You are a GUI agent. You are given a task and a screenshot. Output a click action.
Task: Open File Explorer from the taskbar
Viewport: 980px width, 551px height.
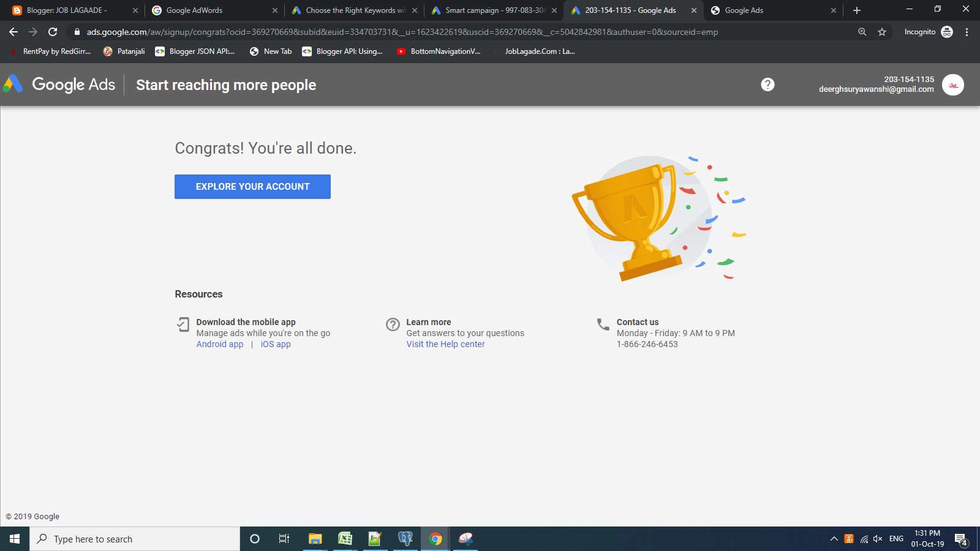coord(315,539)
